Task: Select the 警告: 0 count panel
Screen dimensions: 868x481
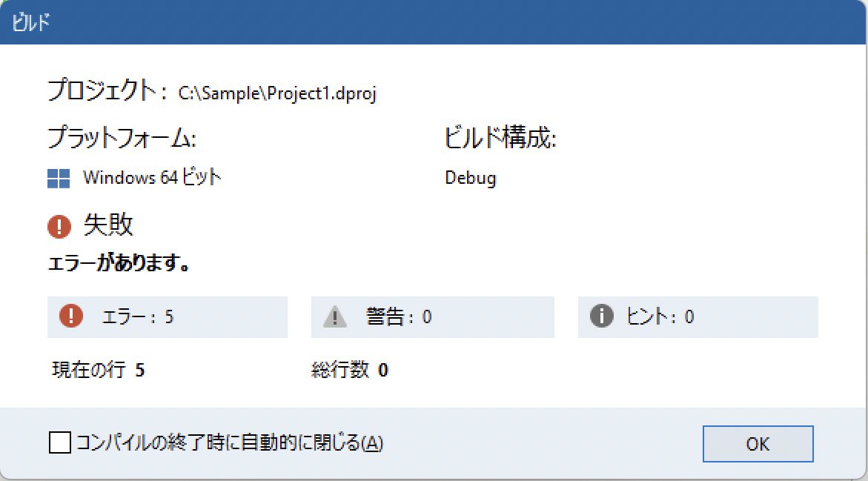Action: coord(432,316)
